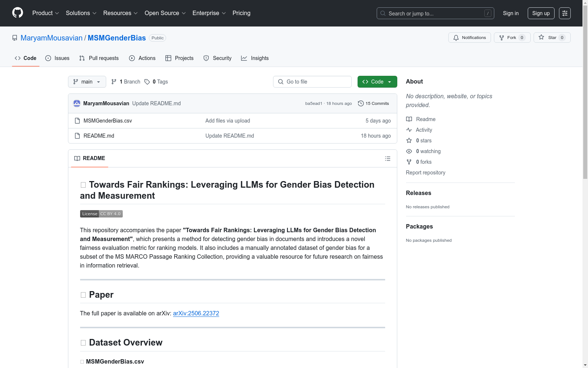Open the README.md file

pyautogui.click(x=99, y=136)
